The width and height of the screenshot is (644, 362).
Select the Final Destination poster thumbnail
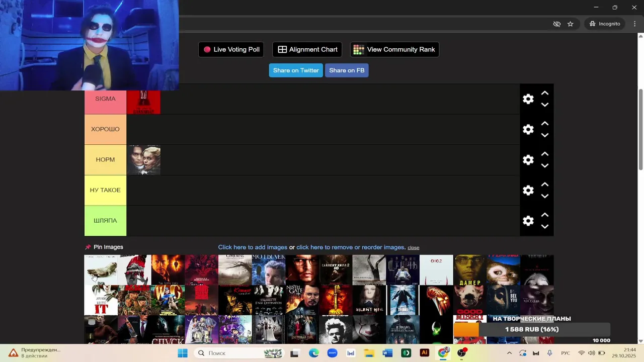coord(268,300)
